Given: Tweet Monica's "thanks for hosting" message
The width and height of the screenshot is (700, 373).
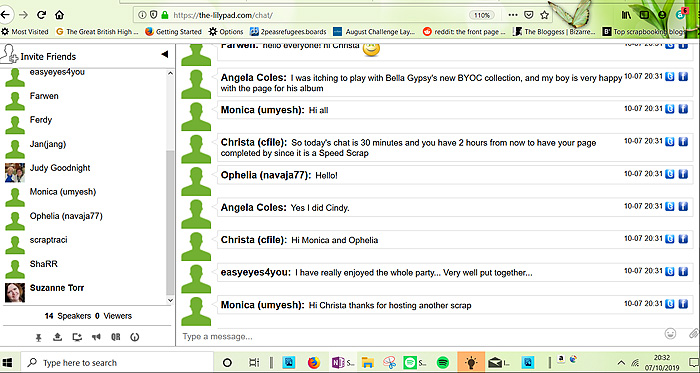Looking at the screenshot, I should [x=670, y=304].
